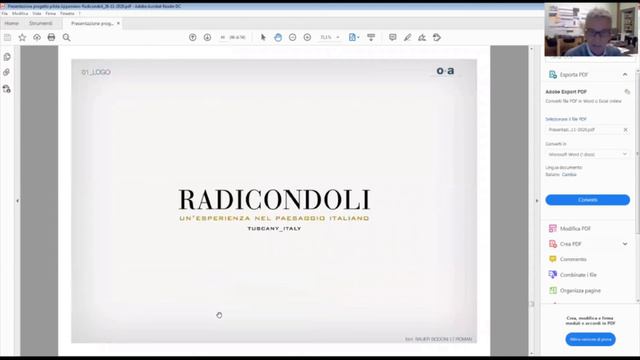Screen dimensions: 640x360
Task: Click the star bookmark icon in the toolbar
Action: [22, 38]
